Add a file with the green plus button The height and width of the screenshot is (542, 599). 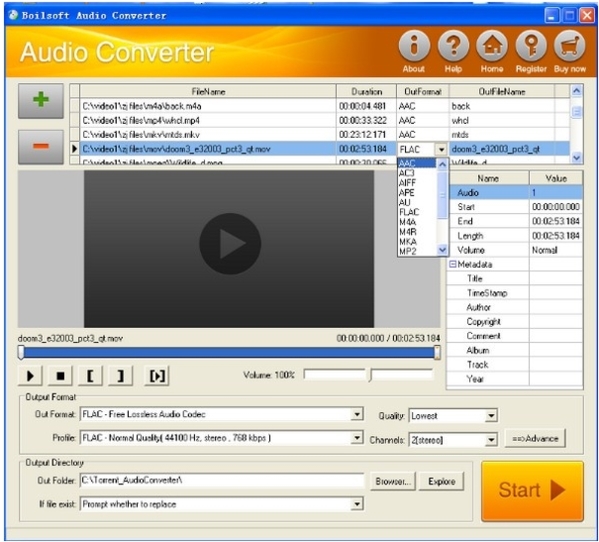click(x=41, y=101)
